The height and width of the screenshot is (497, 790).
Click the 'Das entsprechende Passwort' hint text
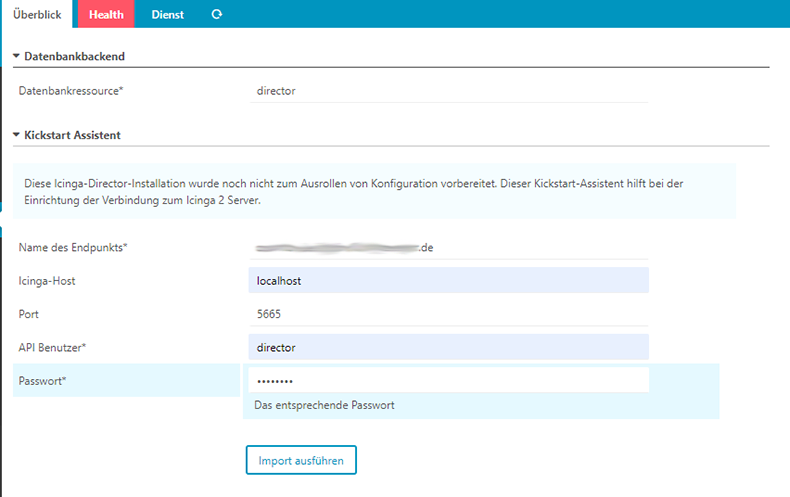324,405
